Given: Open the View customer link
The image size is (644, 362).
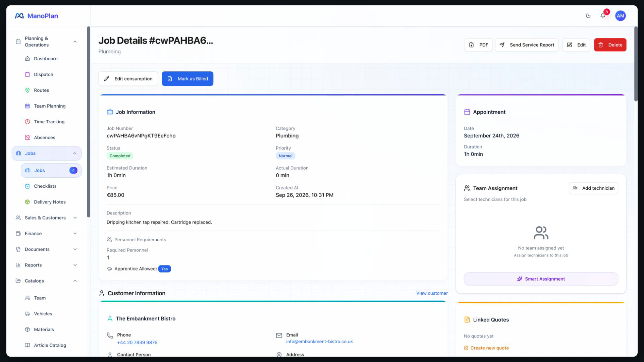Looking at the screenshot, I should [x=432, y=293].
